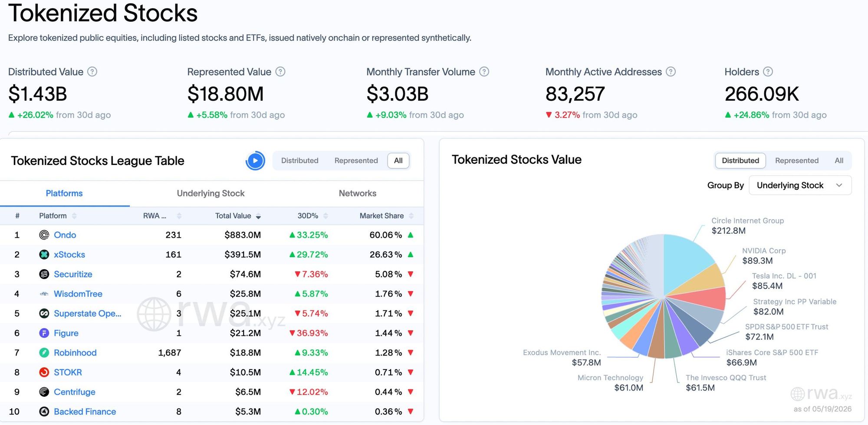This screenshot has width=868, height=425.
Task: Click Total Value descending sort arrow
Action: pyautogui.click(x=258, y=216)
